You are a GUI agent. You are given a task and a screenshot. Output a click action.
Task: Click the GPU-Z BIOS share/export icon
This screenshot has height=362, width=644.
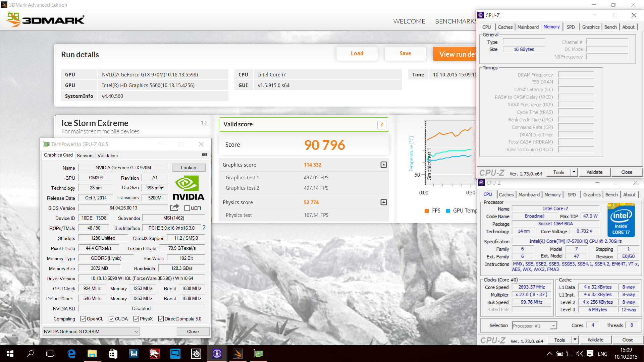[x=174, y=208]
